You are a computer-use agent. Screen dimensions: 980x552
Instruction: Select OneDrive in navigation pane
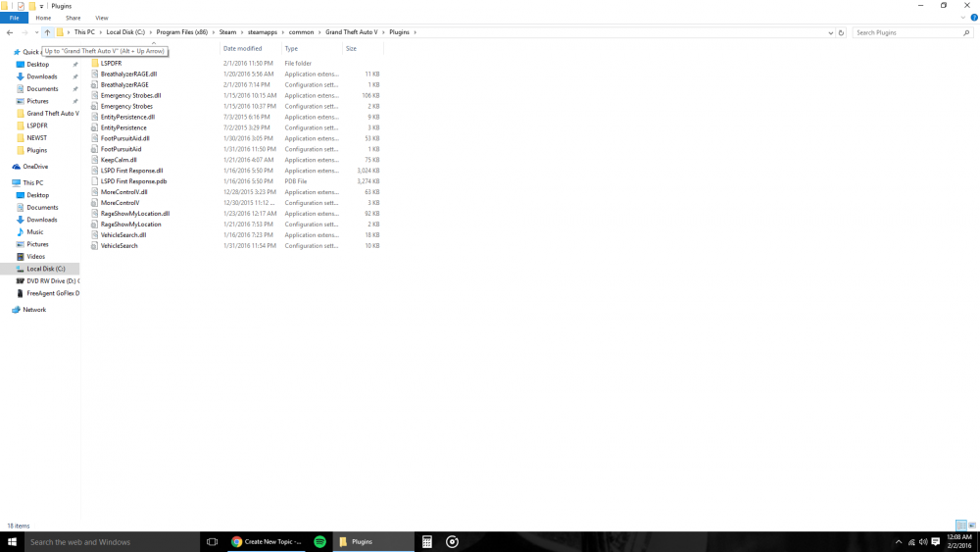click(35, 167)
